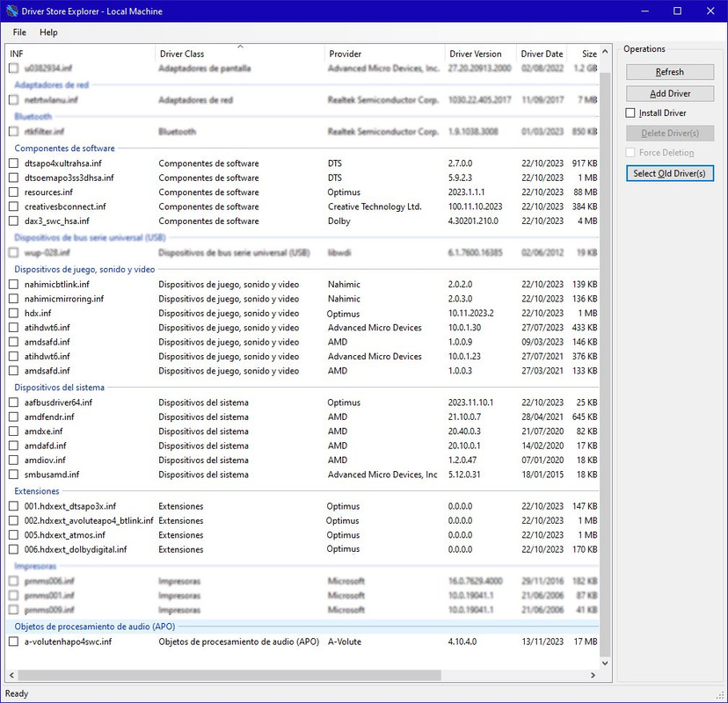The image size is (728, 703).
Task: Tick checkbox for amdsafd.inf version 1.0.0.3
Action: pyautogui.click(x=13, y=370)
